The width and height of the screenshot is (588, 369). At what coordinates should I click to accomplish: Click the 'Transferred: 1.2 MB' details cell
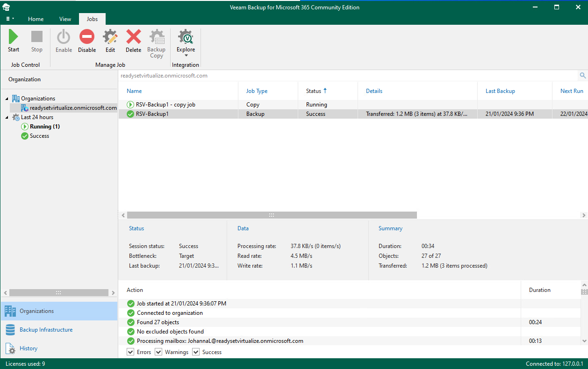416,114
